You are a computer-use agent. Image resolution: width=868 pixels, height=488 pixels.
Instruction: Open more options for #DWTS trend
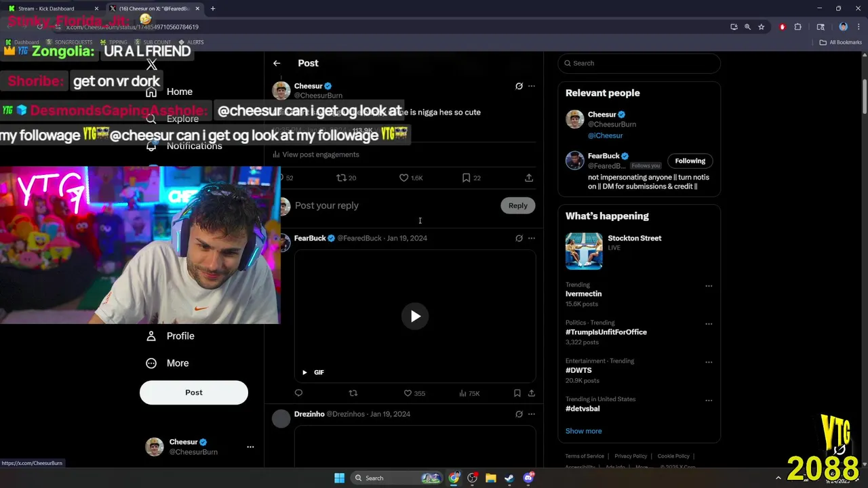[709, 362]
